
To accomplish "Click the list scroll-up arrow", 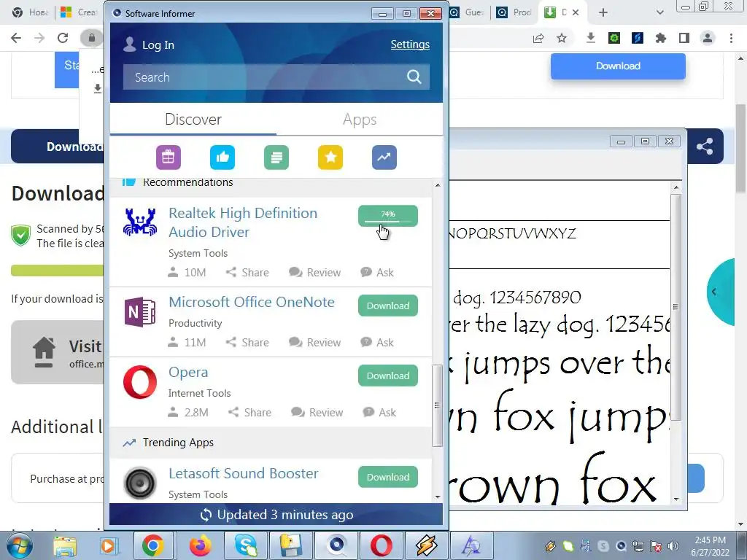I will point(438,184).
